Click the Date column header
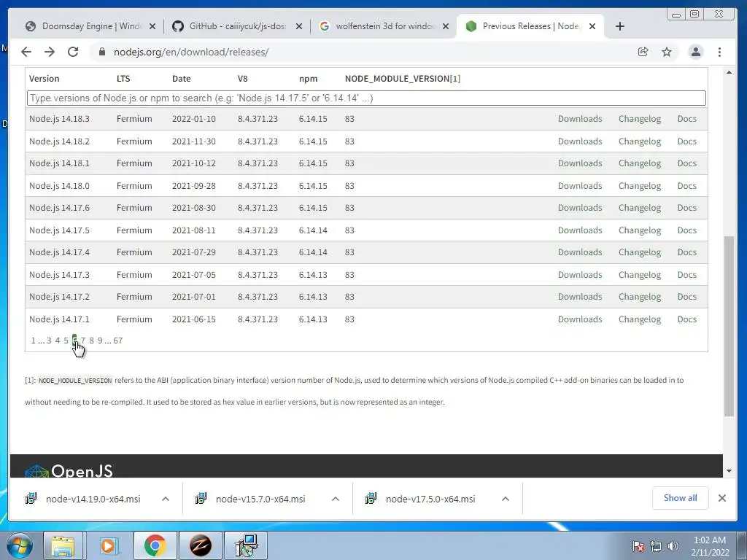Viewport: 747px width, 560px height. pyautogui.click(x=182, y=79)
